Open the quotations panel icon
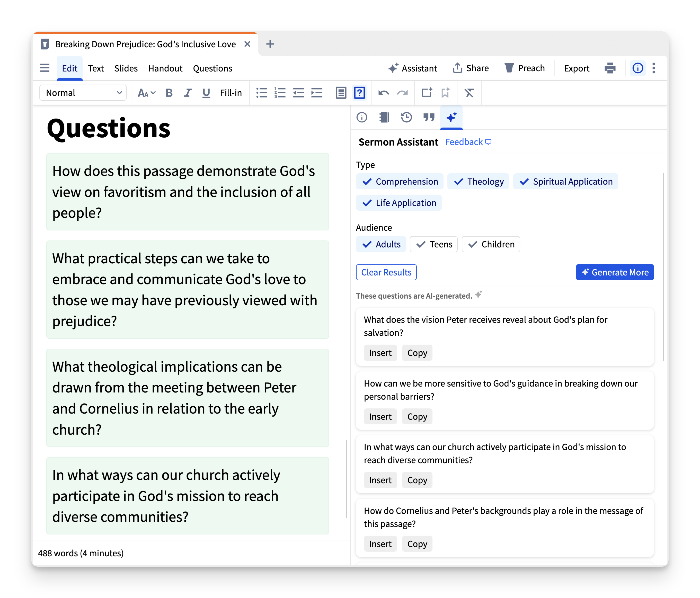The image size is (700, 598). pyautogui.click(x=429, y=117)
